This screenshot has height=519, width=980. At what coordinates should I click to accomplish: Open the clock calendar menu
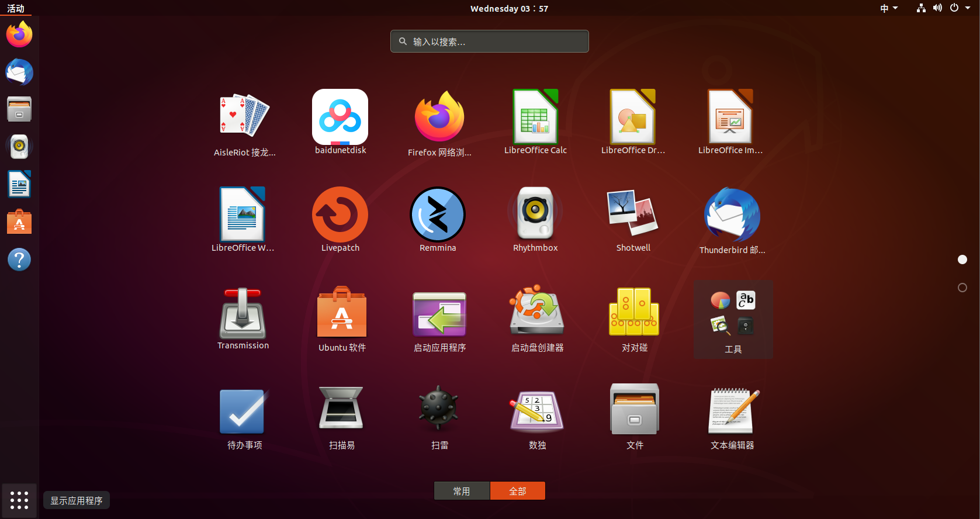click(509, 8)
